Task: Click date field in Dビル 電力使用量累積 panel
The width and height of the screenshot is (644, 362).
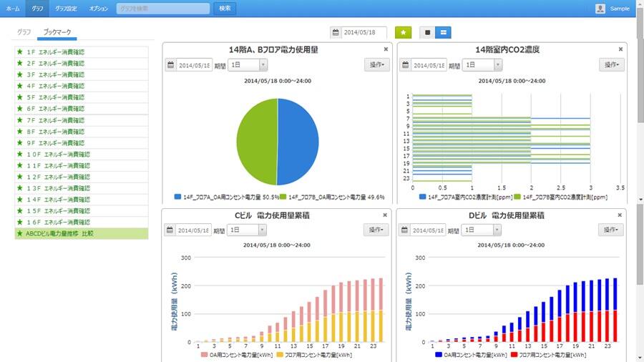Action: [428, 230]
